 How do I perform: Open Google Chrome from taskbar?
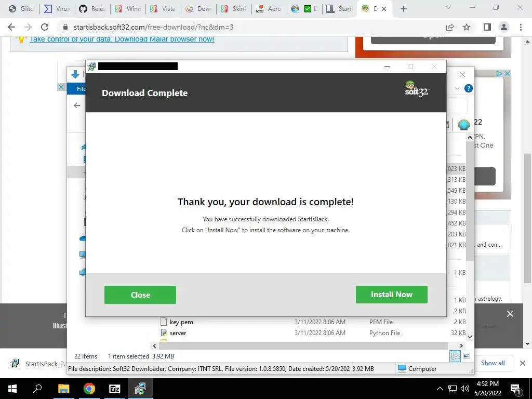click(x=89, y=389)
